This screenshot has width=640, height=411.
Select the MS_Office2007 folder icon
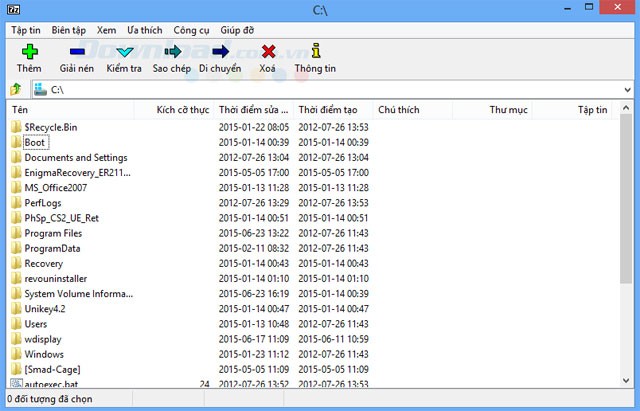pos(16,187)
